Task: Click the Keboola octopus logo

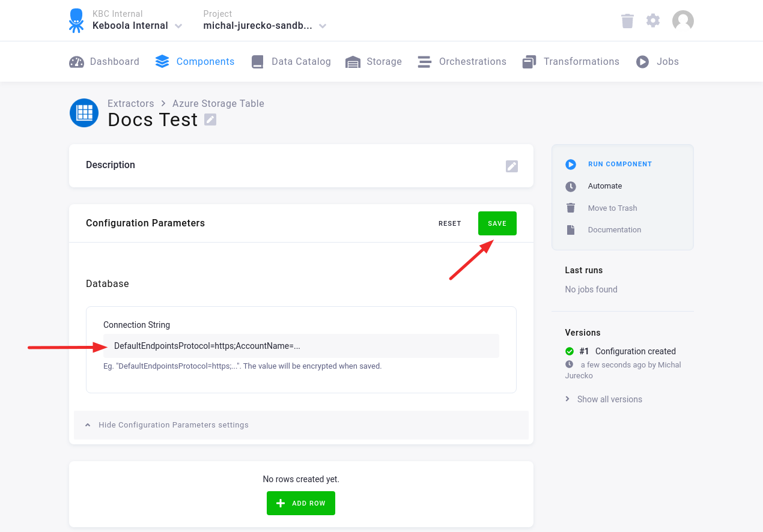Action: [76, 20]
